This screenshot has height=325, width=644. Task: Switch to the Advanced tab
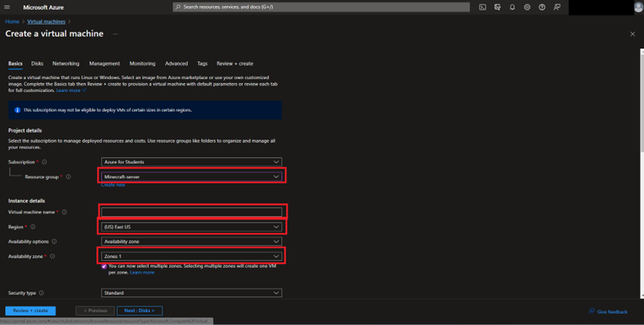tap(176, 64)
